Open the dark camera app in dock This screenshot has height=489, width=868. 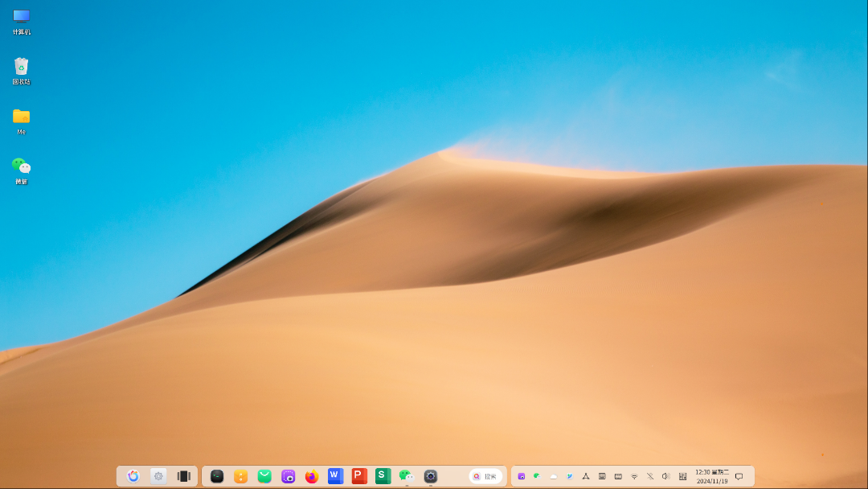click(x=431, y=476)
